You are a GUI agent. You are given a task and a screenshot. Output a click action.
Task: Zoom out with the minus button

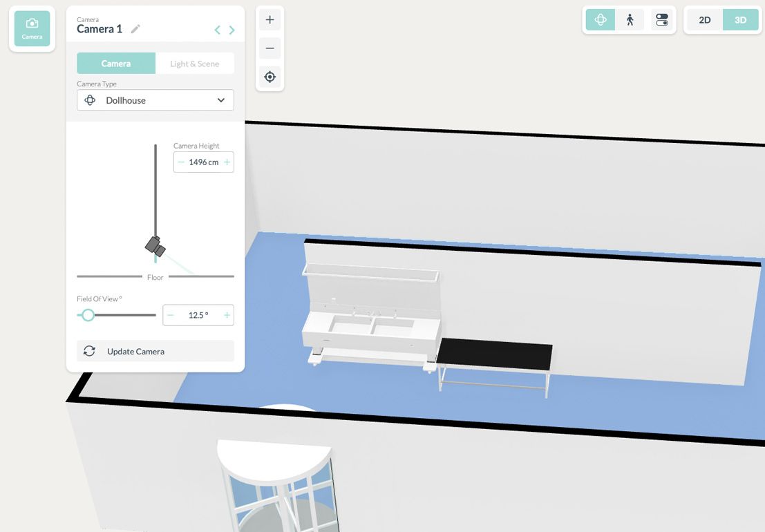(x=270, y=48)
